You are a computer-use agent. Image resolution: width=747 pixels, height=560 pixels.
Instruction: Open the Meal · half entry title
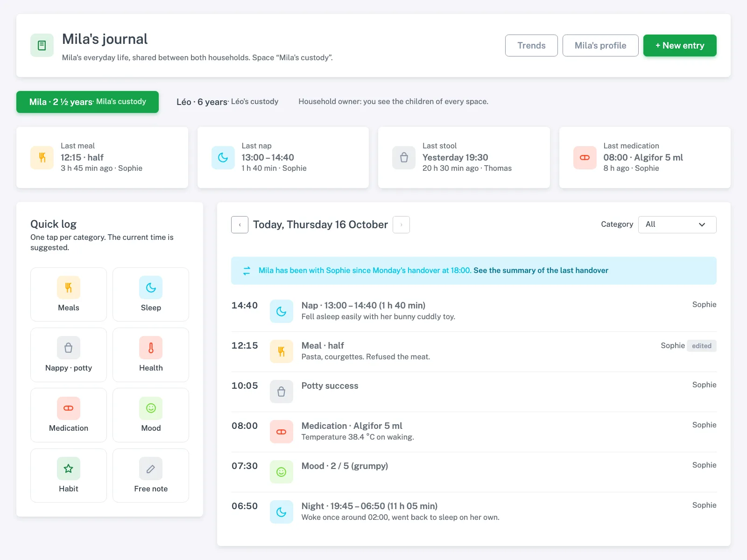point(323,345)
